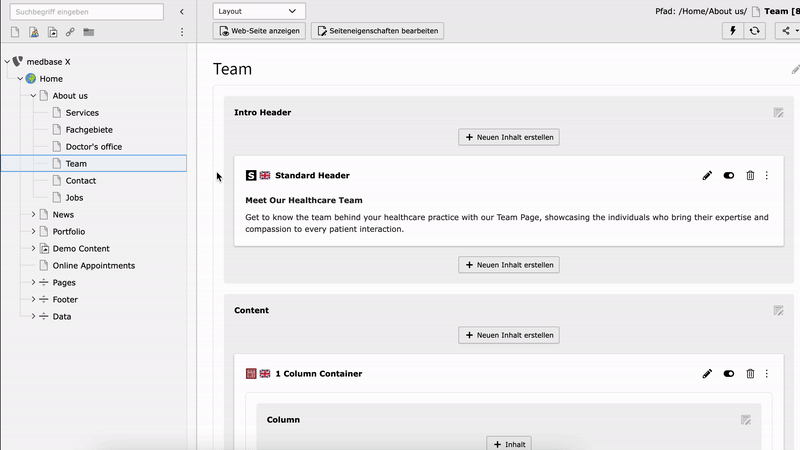Focus the Suchbegriff eingeben search field
This screenshot has height=450, width=800.
87,12
